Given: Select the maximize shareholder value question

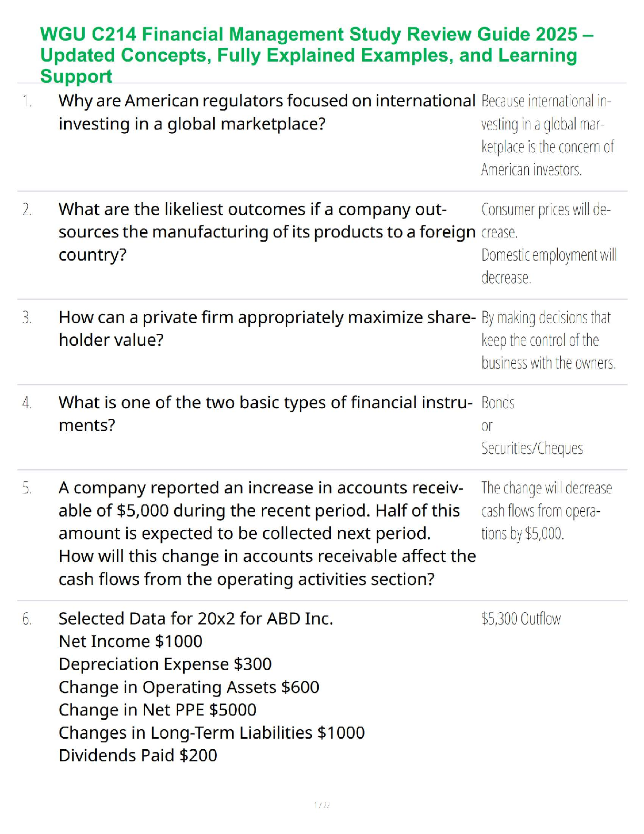Looking at the screenshot, I should tap(266, 329).
